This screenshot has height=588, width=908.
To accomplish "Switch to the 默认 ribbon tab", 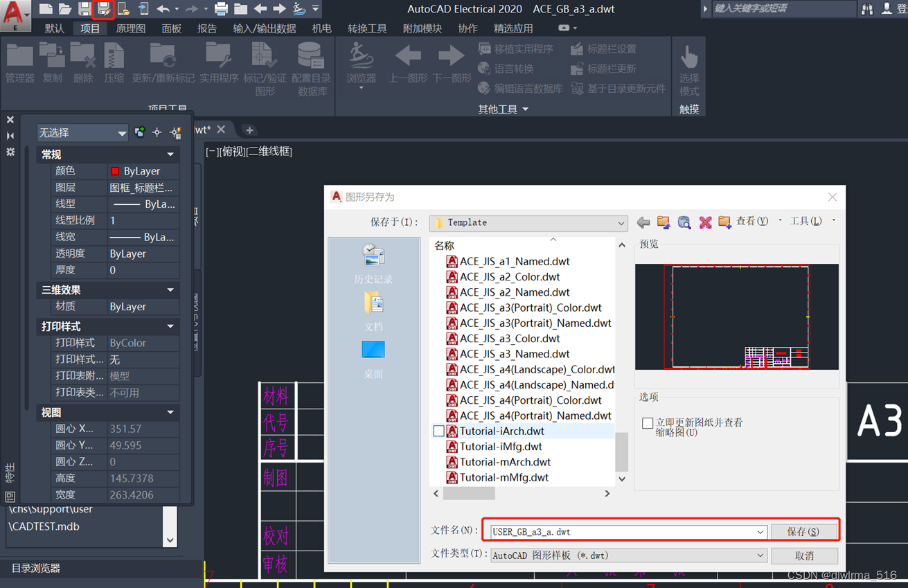I will point(54,28).
